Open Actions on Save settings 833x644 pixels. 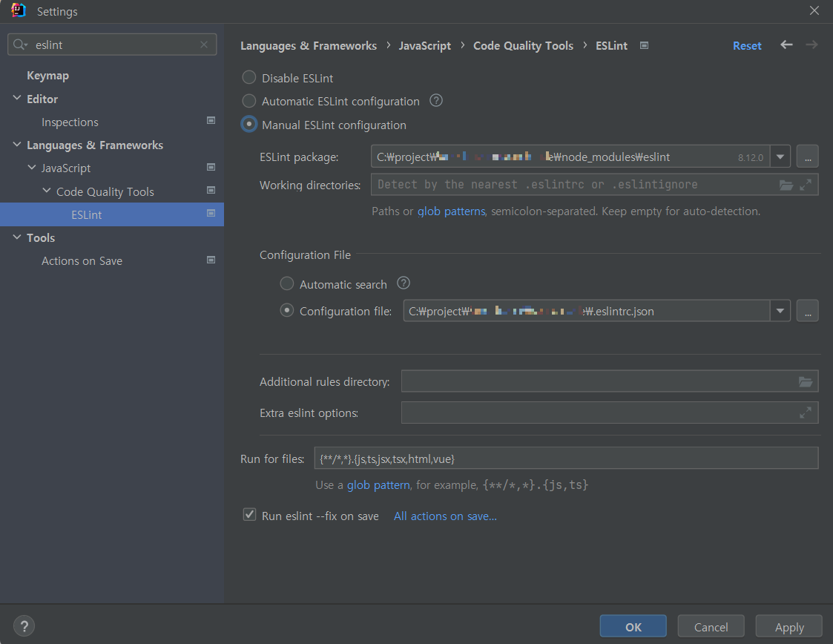(82, 261)
